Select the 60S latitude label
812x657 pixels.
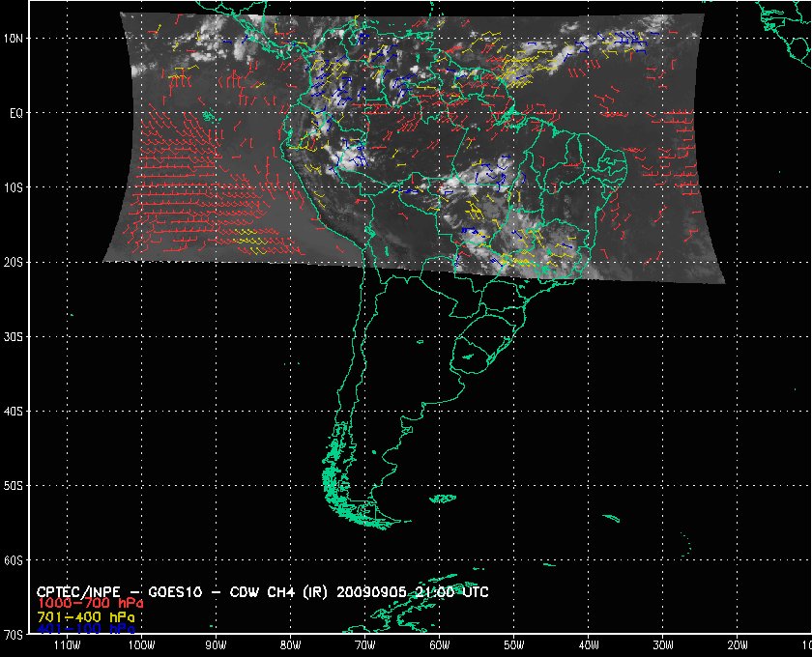click(13, 560)
